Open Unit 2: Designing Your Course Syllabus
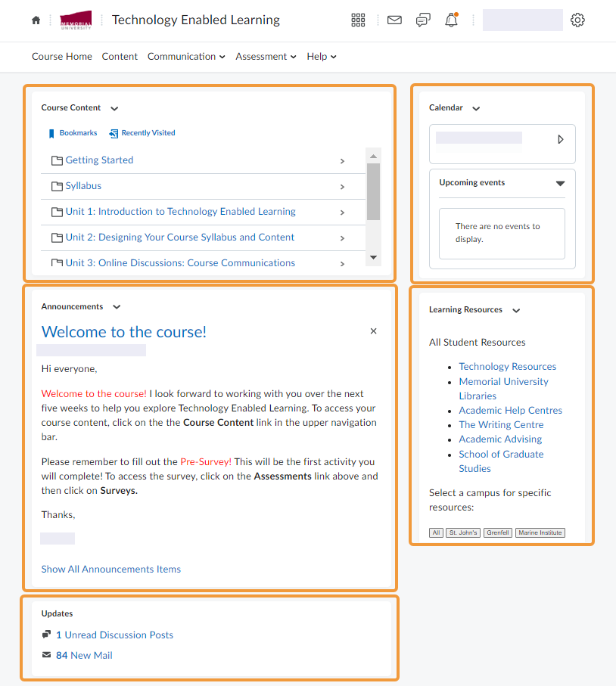Image resolution: width=616 pixels, height=686 pixels. coord(180,237)
